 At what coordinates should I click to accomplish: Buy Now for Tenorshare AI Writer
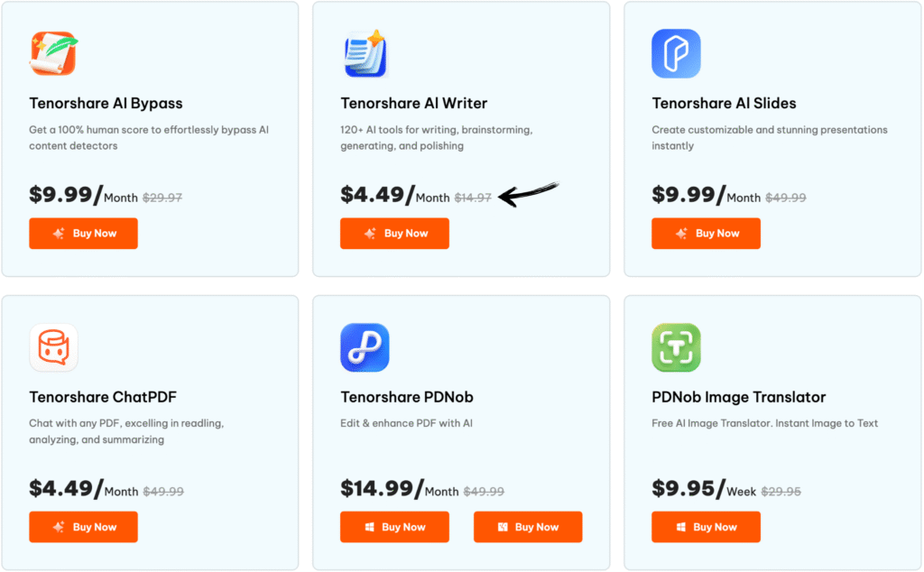[x=394, y=233]
